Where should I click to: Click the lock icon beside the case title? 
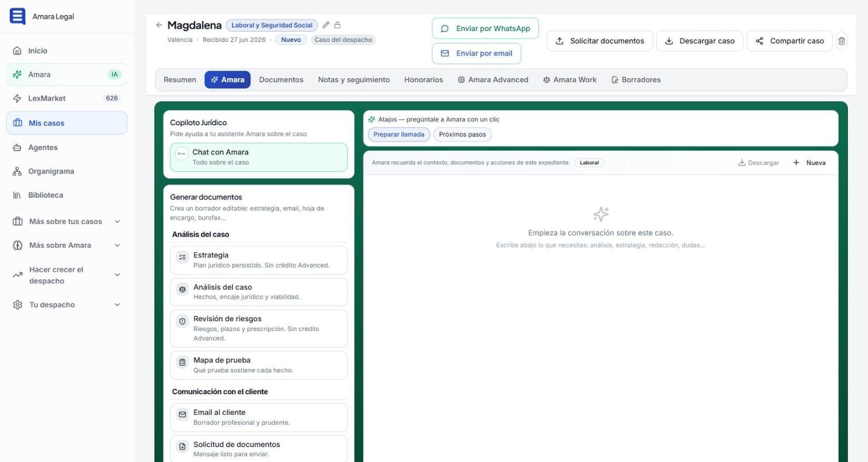[338, 25]
